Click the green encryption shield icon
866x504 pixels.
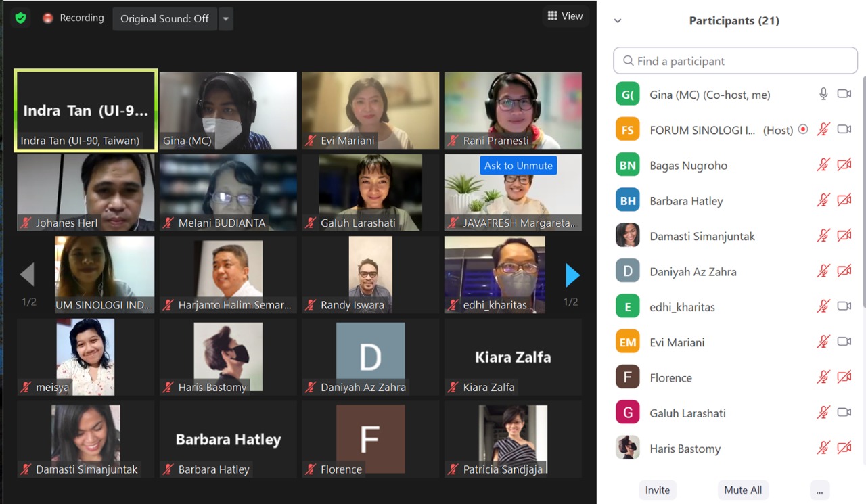click(x=20, y=18)
